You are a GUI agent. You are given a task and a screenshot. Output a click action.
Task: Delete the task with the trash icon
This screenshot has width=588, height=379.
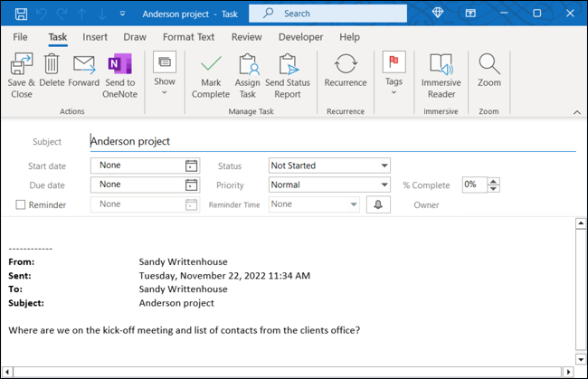pos(52,72)
